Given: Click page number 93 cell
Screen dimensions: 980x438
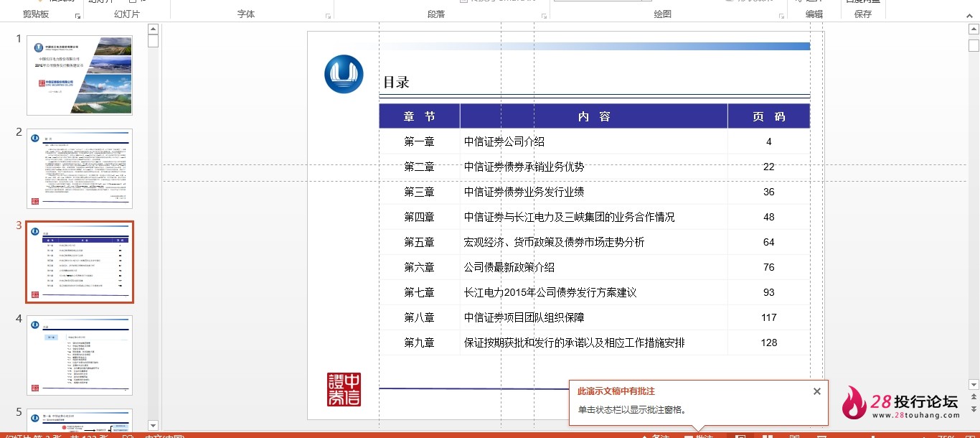Looking at the screenshot, I should [769, 292].
